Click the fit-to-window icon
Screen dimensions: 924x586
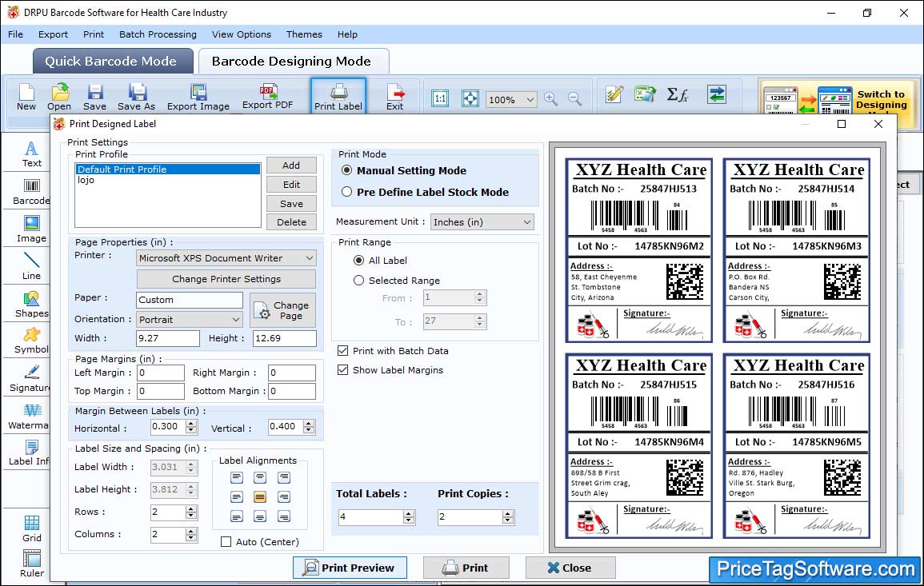point(470,98)
